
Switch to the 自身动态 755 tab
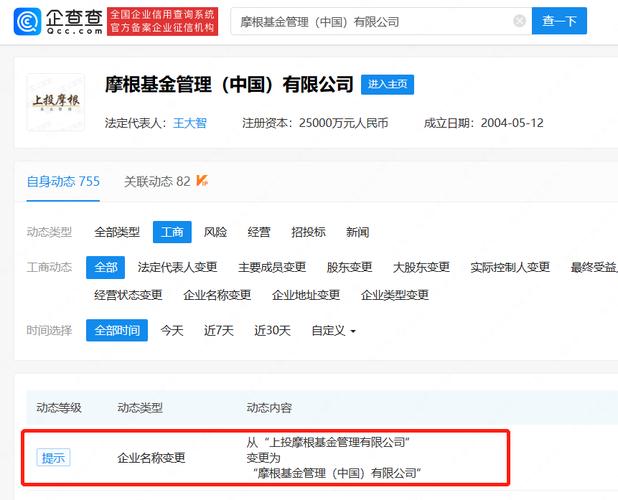(63, 182)
